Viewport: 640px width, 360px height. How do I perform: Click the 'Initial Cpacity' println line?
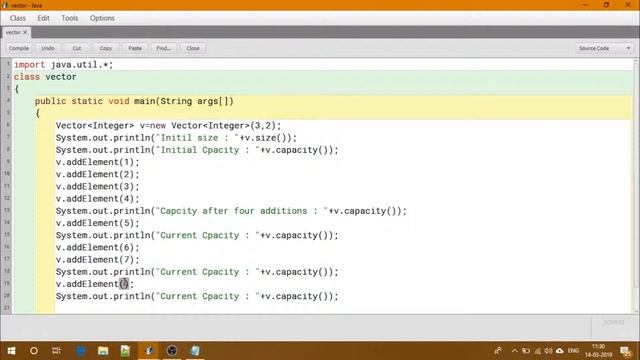197,150
